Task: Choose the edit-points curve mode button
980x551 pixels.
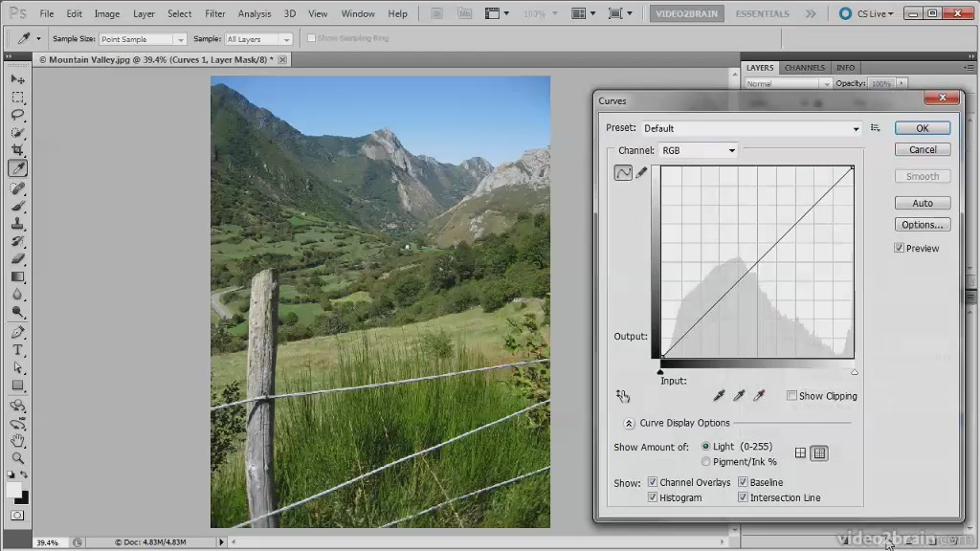Action: coord(623,173)
